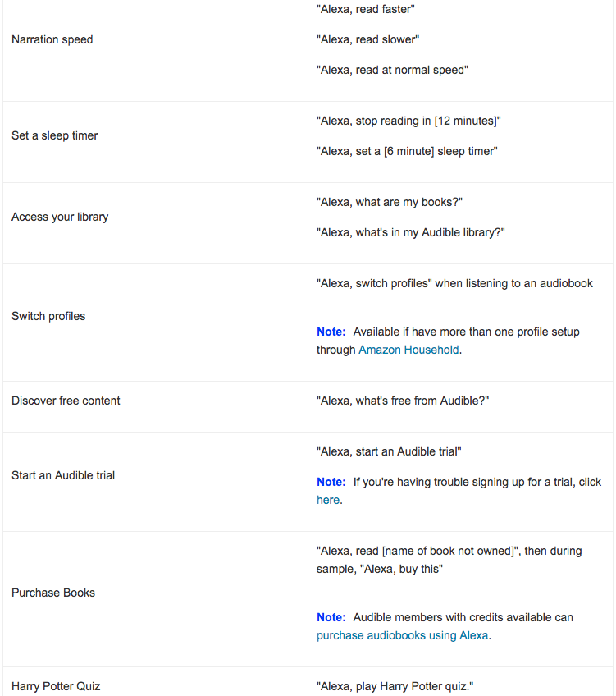This screenshot has height=696, width=616.
Task: Click the 'Alexa, read slower' command text
Action: pyautogui.click(x=367, y=39)
